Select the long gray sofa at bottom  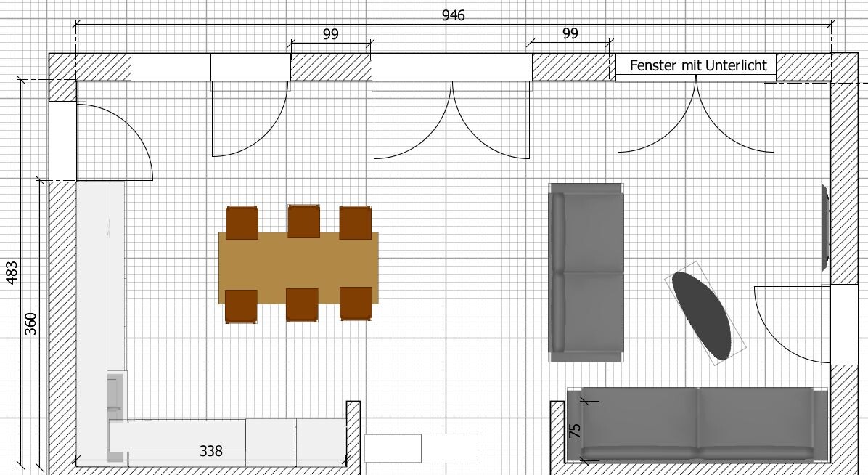pos(698,425)
